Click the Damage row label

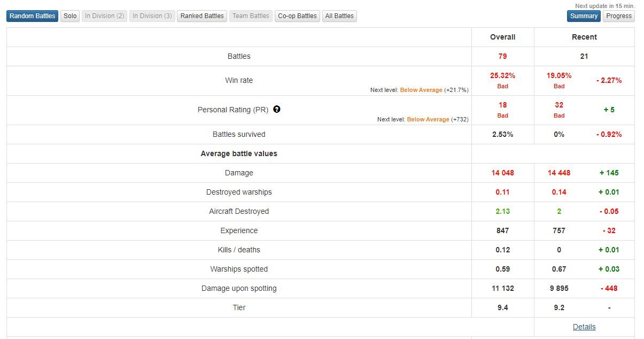tap(239, 173)
